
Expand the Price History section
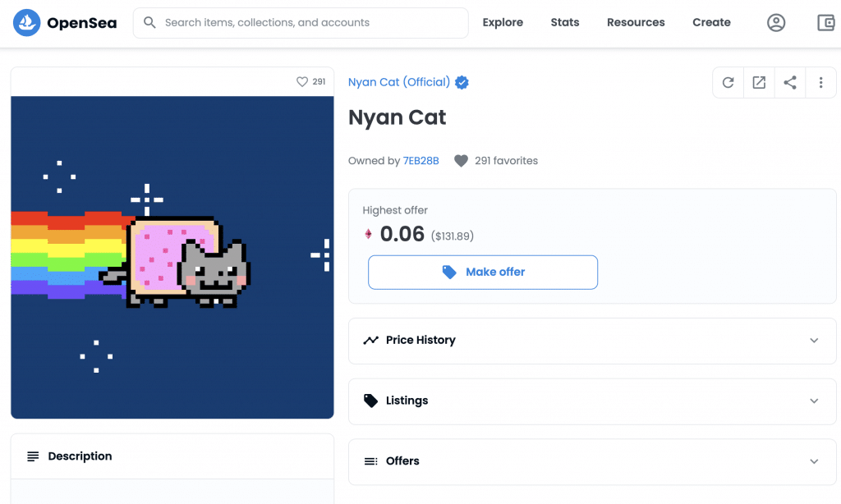[814, 340]
